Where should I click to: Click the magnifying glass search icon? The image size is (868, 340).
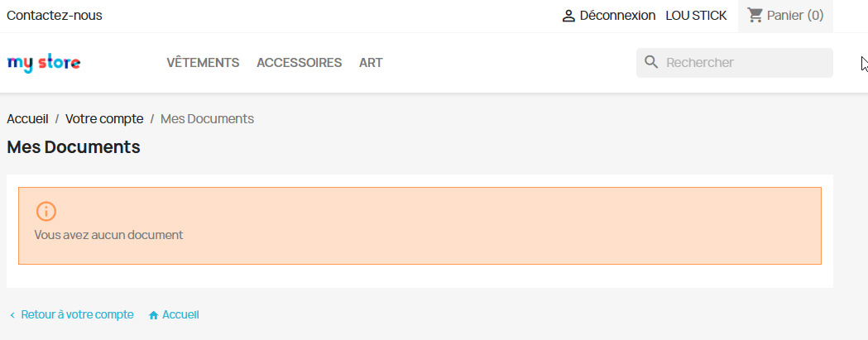(651, 62)
